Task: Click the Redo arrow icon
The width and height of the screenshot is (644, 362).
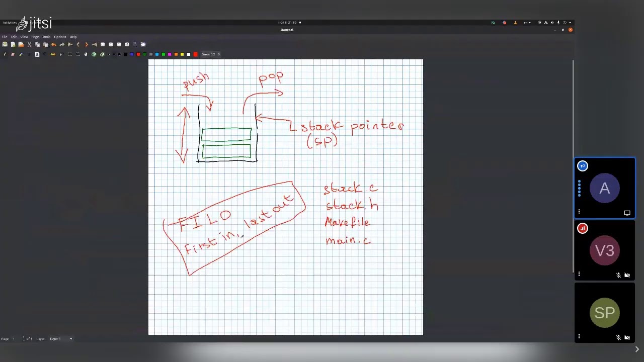Action: pyautogui.click(x=62, y=44)
